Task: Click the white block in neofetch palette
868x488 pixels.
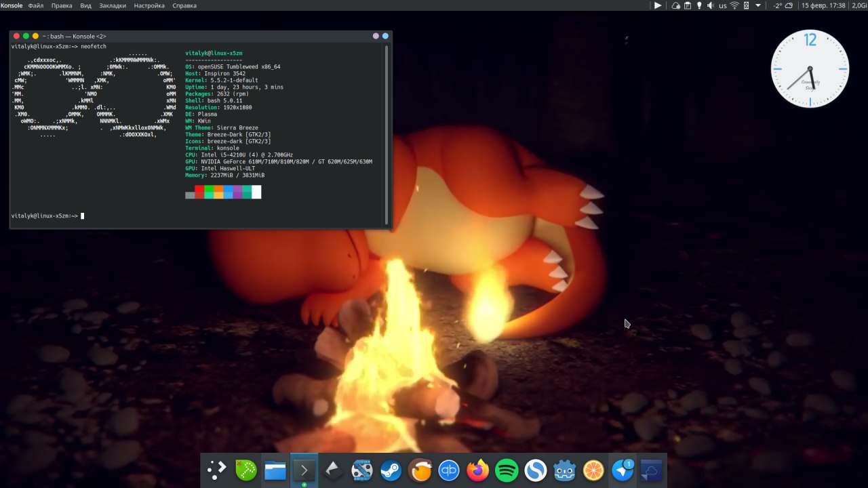Action: pos(256,192)
